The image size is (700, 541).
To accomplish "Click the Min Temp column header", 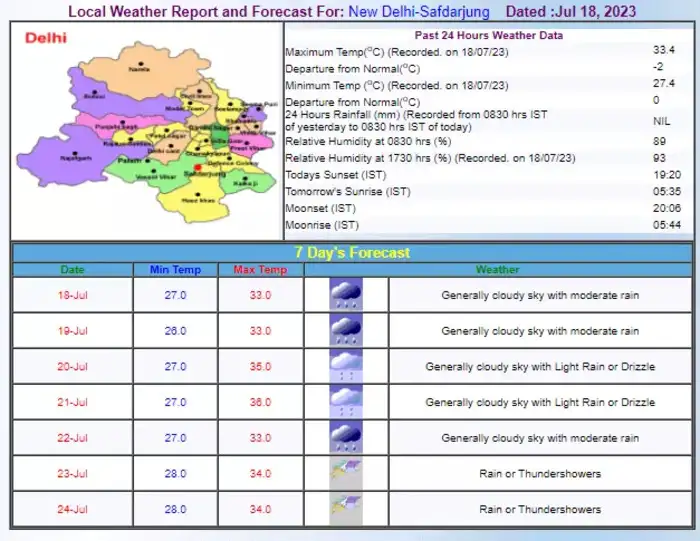I will (175, 270).
